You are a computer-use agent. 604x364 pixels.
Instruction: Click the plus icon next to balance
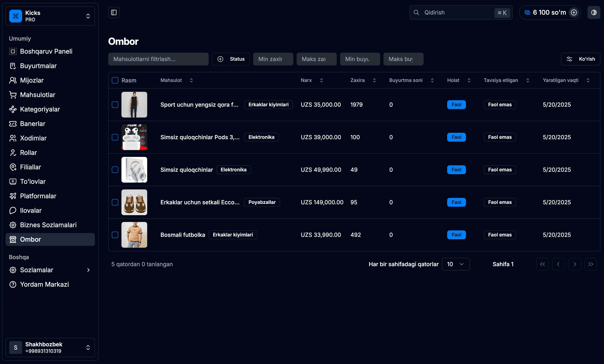tap(574, 12)
